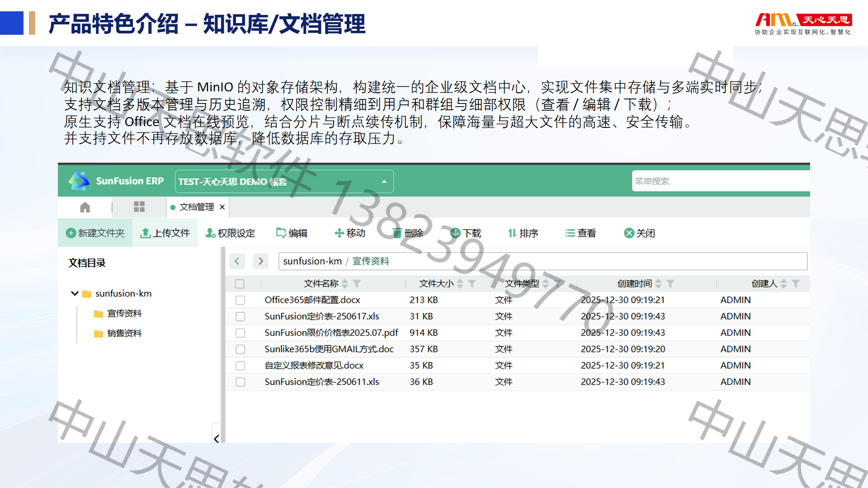868x488 pixels.
Task: Toggle the select-all header checkbox
Action: pos(240,284)
